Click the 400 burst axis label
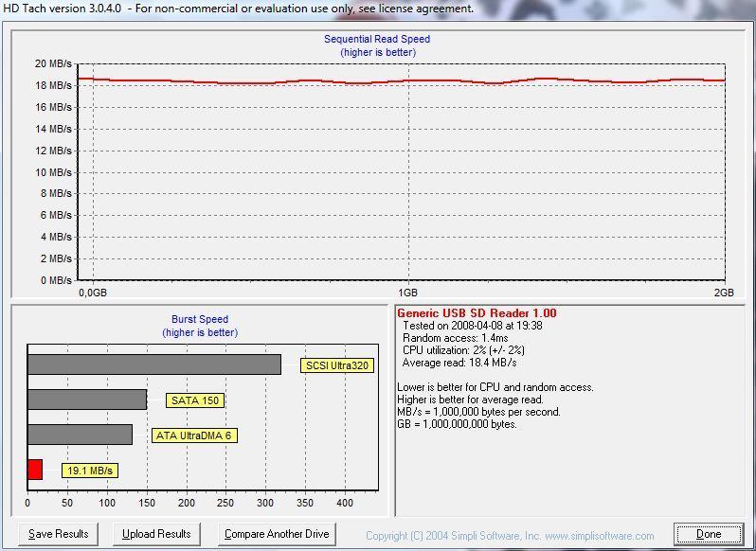The width and height of the screenshot is (756, 551). tap(345, 503)
